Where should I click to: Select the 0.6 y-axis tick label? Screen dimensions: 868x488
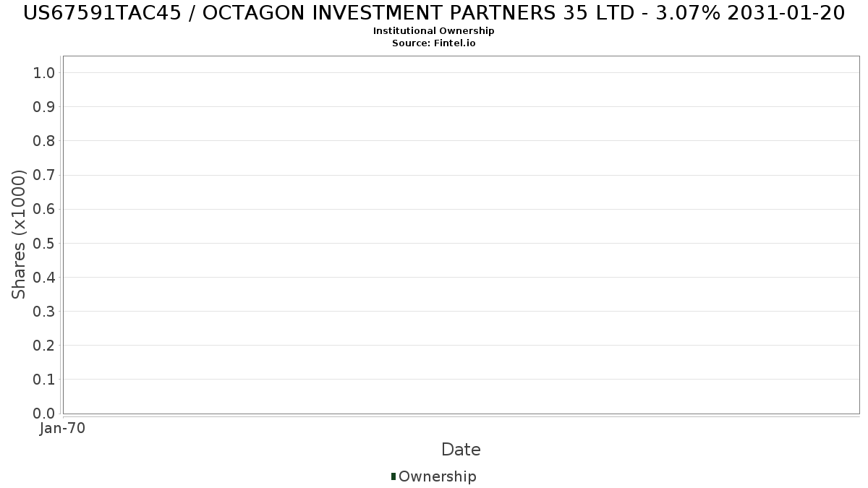point(44,209)
